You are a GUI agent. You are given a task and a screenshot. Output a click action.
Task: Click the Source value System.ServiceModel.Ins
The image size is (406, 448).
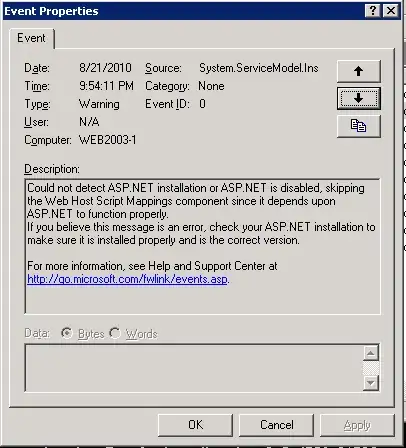coord(259,68)
